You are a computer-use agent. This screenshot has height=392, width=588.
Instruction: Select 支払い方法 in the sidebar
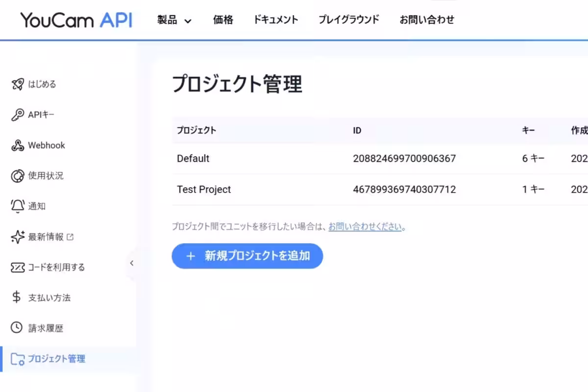[x=49, y=298]
